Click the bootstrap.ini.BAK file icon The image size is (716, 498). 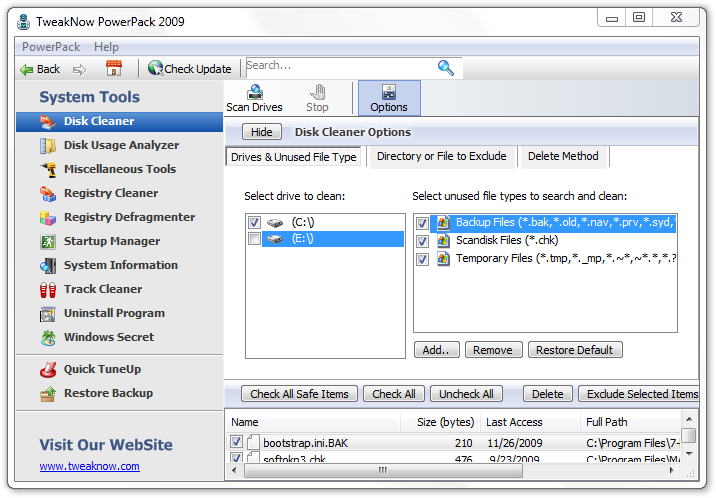[253, 442]
